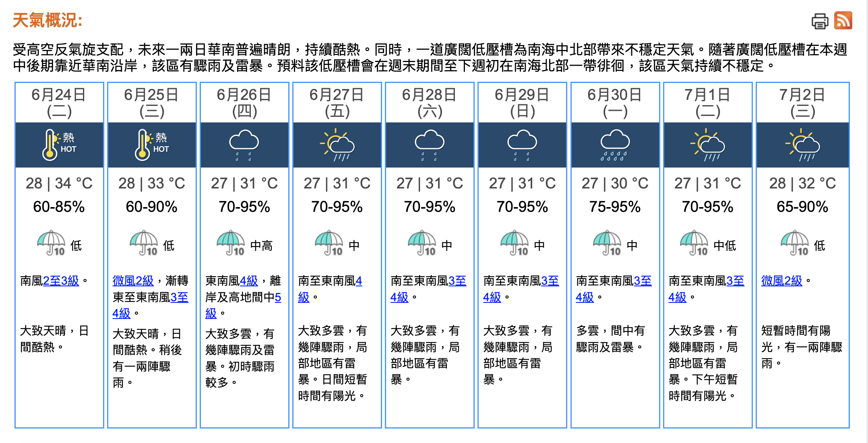Image resolution: width=868 pixels, height=443 pixels.
Task: Click the heavy rain icon for June 30
Action: (x=615, y=145)
